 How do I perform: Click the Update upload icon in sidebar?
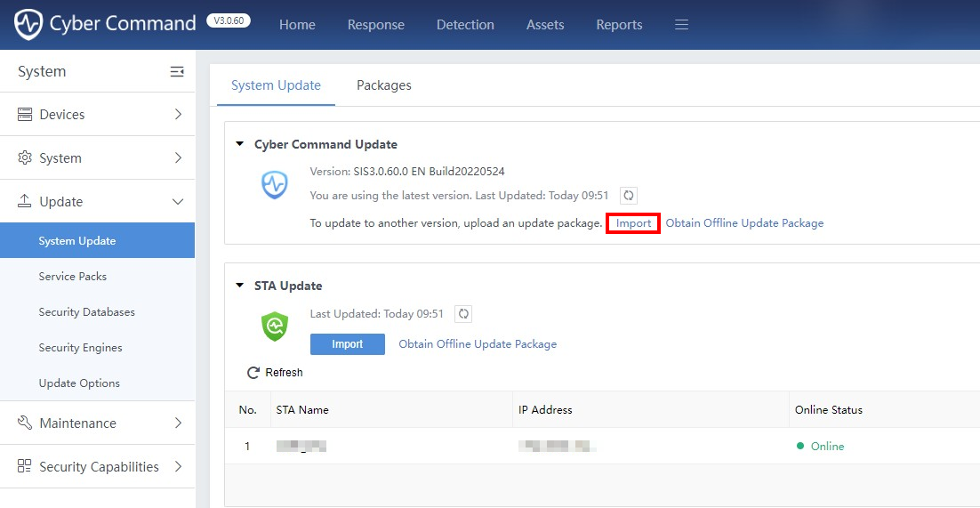tap(24, 201)
